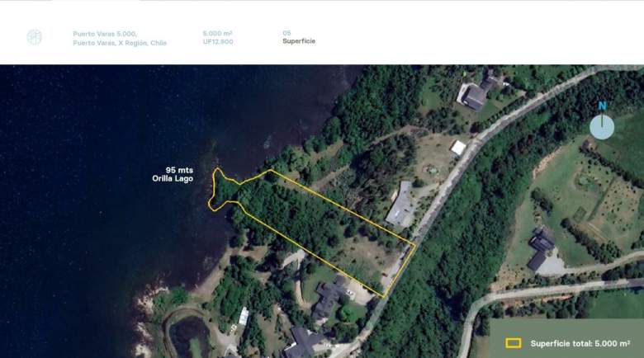Image resolution: width=644 pixels, height=358 pixels.
Task: Click the 5.000 m² area label
Action: point(218,33)
